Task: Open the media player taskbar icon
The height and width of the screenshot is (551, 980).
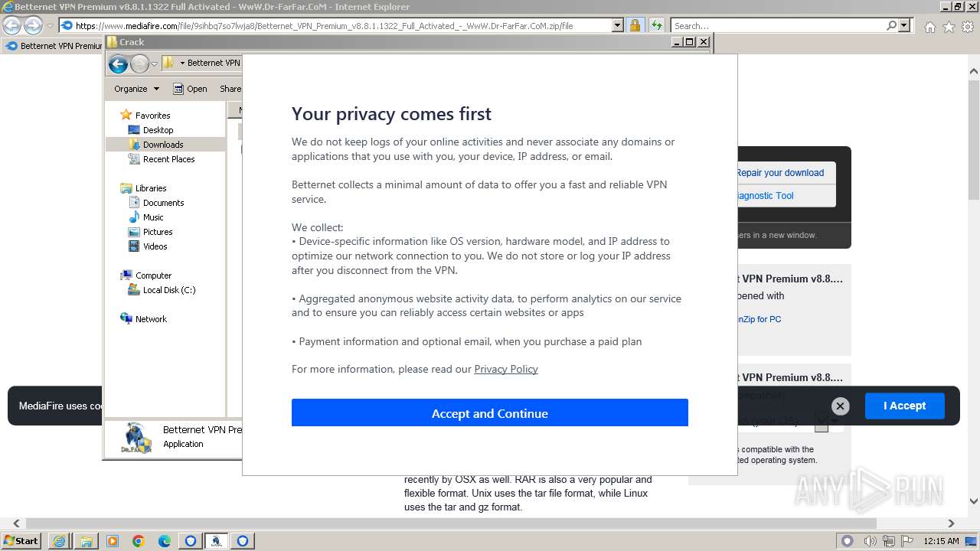Action: point(112,541)
